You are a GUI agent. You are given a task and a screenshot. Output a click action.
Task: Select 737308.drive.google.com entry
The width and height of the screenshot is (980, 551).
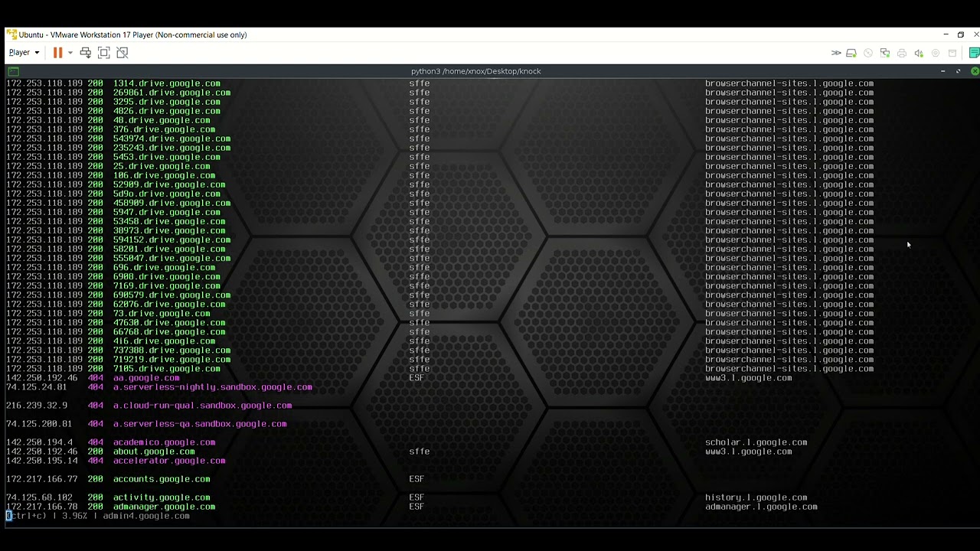(x=171, y=350)
